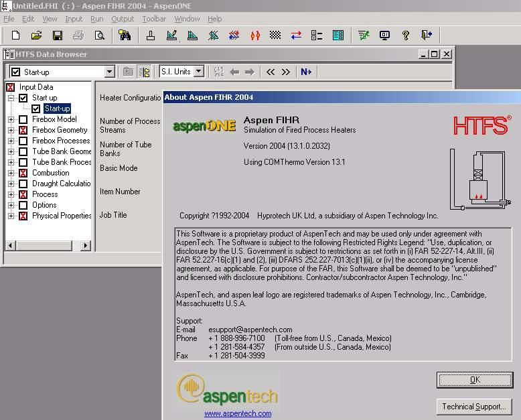Click the stamp-shaped toolbar icon
The image size is (521, 420).
click(x=151, y=36)
